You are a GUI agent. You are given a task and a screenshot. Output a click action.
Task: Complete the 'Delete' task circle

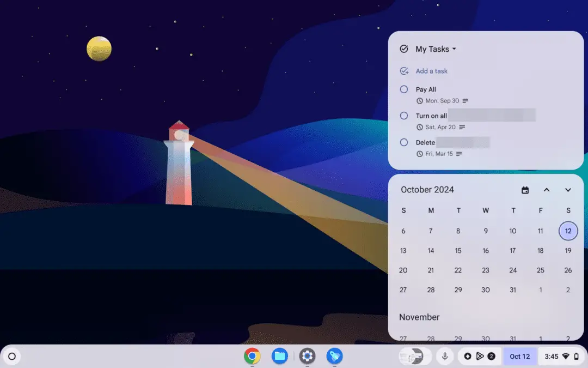pyautogui.click(x=403, y=142)
